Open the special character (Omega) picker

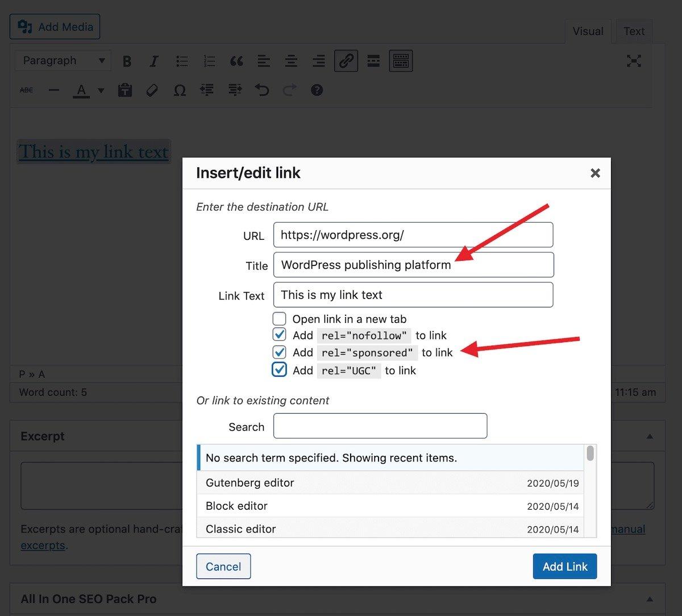click(180, 90)
